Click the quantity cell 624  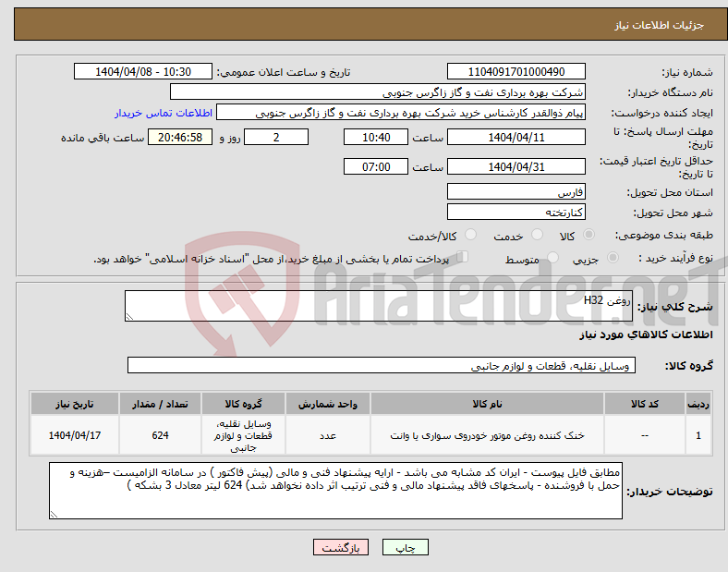coord(160,435)
